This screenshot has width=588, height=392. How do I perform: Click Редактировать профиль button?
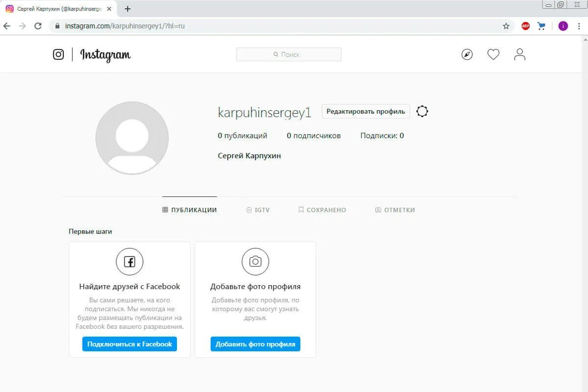[x=366, y=111]
